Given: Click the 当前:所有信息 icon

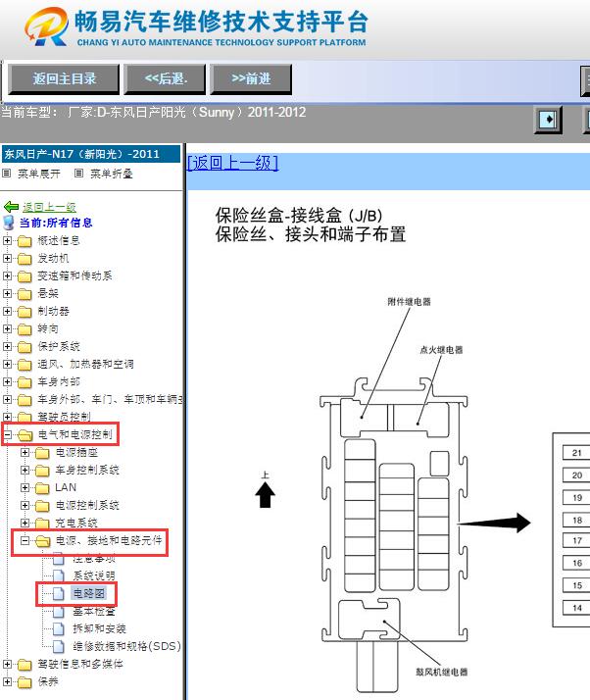Looking at the screenshot, I should pyautogui.click(x=9, y=223).
